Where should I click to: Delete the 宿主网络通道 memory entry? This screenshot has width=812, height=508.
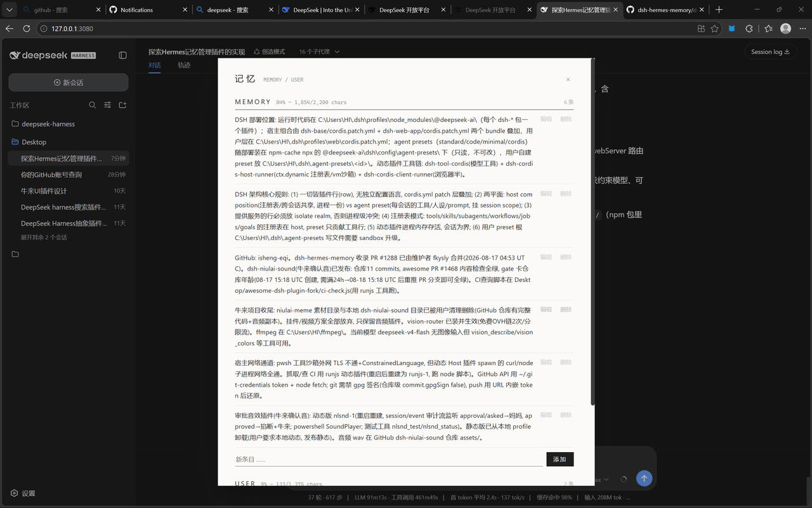pos(566,362)
